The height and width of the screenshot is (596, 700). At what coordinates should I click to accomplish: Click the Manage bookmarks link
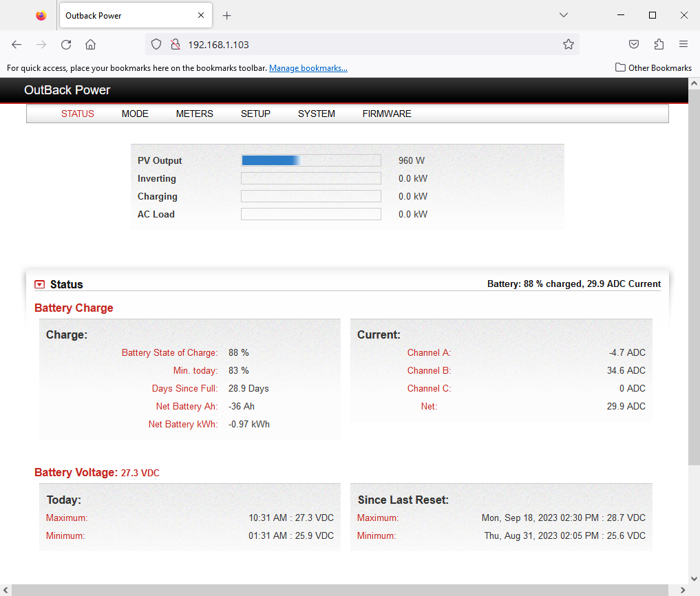coord(308,68)
